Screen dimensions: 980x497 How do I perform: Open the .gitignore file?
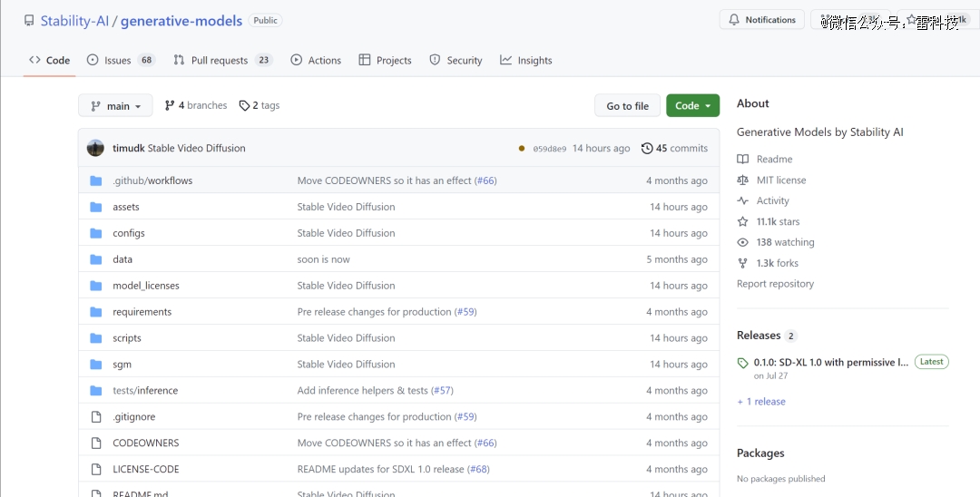tap(133, 416)
